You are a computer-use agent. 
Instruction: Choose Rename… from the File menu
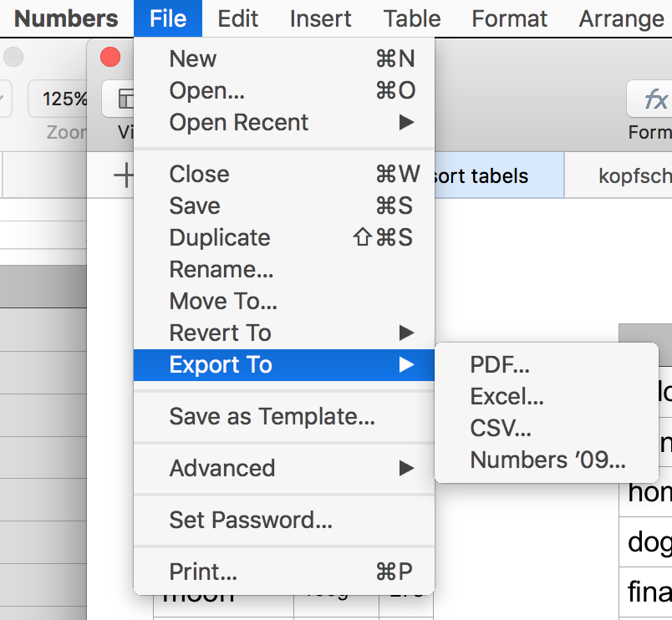[221, 270]
